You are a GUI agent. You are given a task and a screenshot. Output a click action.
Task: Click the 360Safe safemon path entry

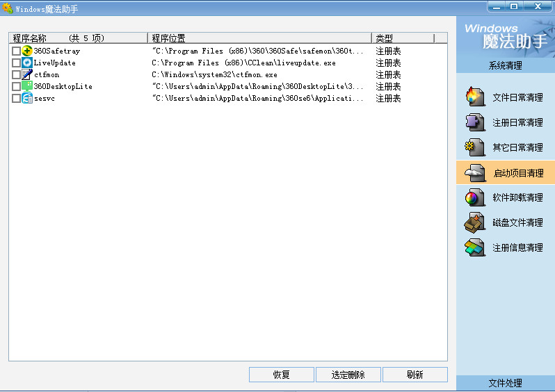257,51
